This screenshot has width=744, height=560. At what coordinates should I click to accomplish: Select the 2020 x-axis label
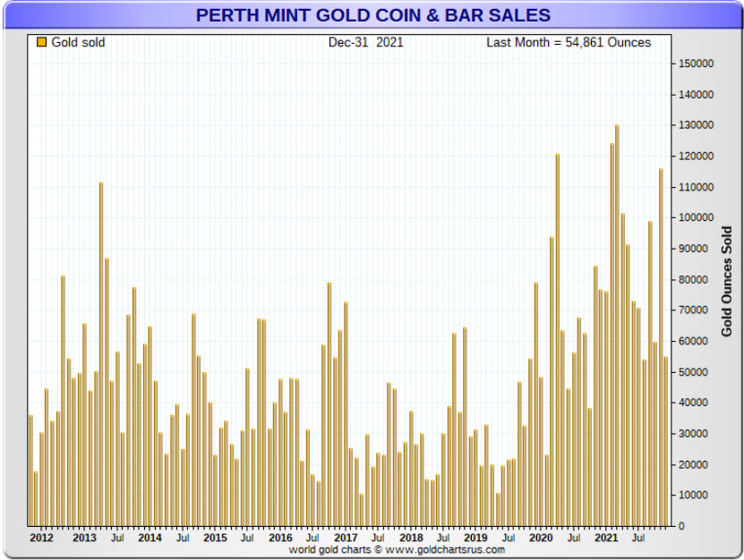coord(541,538)
